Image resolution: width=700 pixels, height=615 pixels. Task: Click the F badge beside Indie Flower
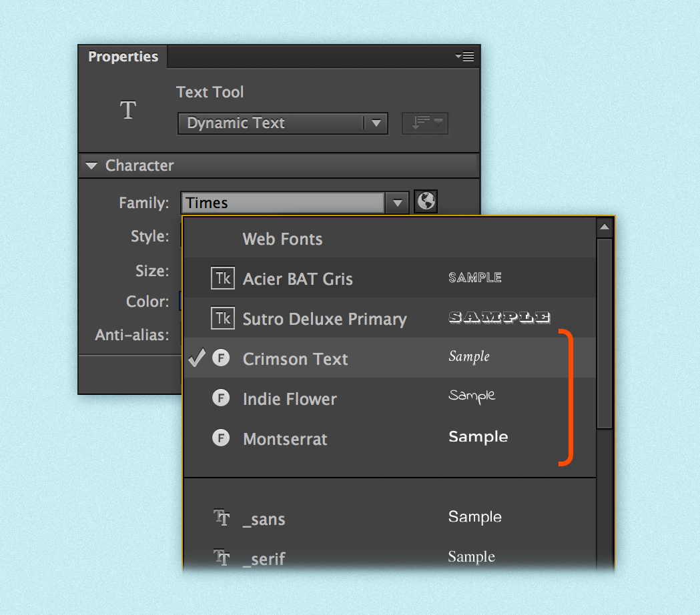point(221,398)
